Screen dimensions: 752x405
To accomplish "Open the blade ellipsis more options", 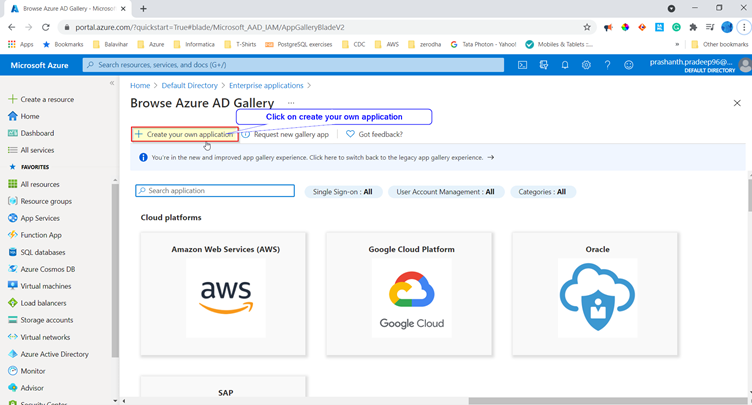I will [x=291, y=103].
